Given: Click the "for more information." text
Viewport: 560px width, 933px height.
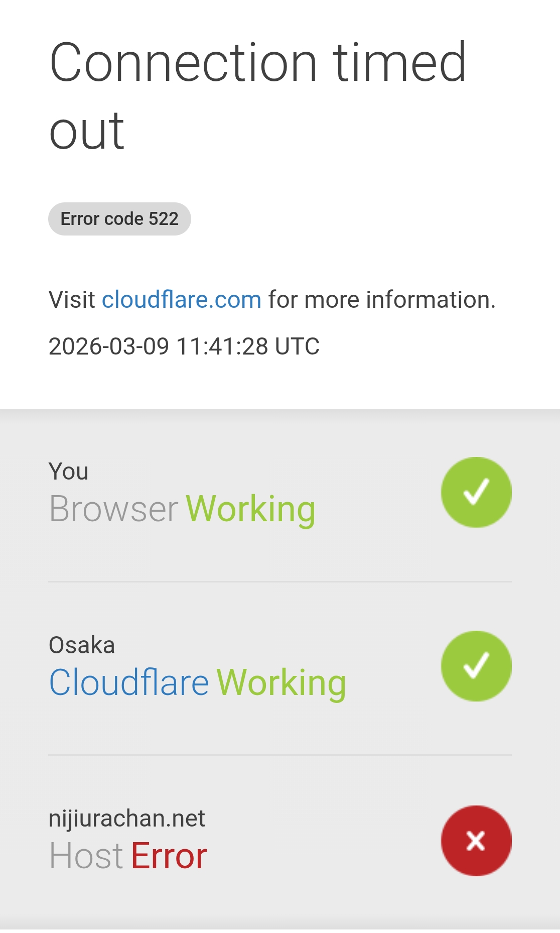Looking at the screenshot, I should click(381, 300).
